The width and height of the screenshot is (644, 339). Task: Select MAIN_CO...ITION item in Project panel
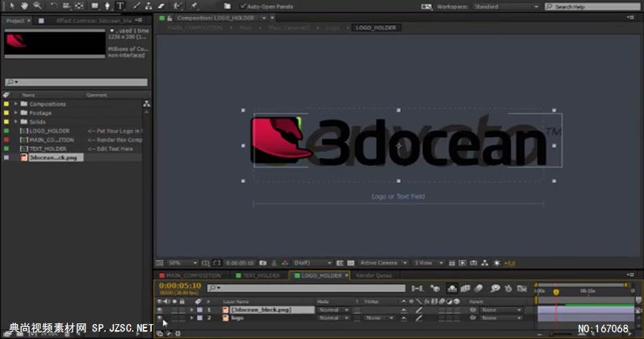point(52,140)
